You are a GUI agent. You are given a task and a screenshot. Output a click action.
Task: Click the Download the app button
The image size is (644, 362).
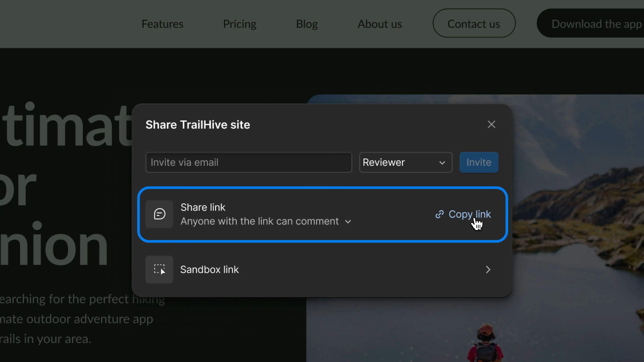tap(590, 23)
